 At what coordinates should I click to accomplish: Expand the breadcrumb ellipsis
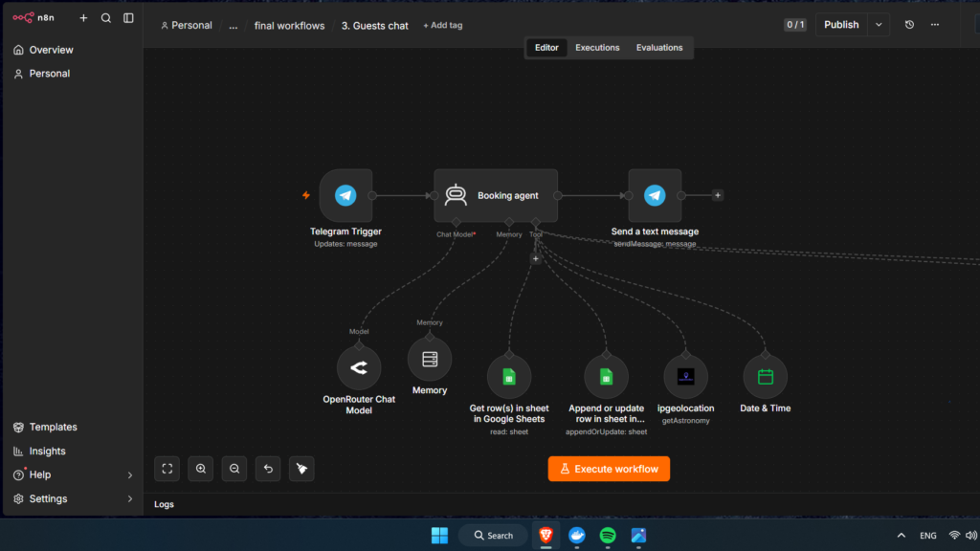click(234, 26)
